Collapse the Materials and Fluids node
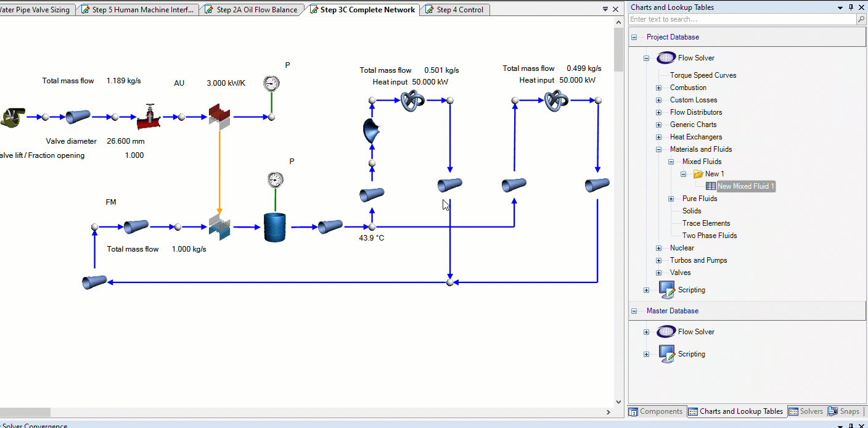Image resolution: width=868 pixels, height=428 pixels. pos(658,149)
